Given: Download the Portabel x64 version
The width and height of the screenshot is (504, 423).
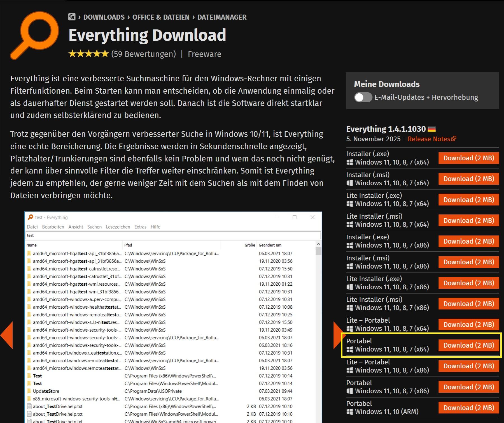Looking at the screenshot, I should click(x=469, y=345).
